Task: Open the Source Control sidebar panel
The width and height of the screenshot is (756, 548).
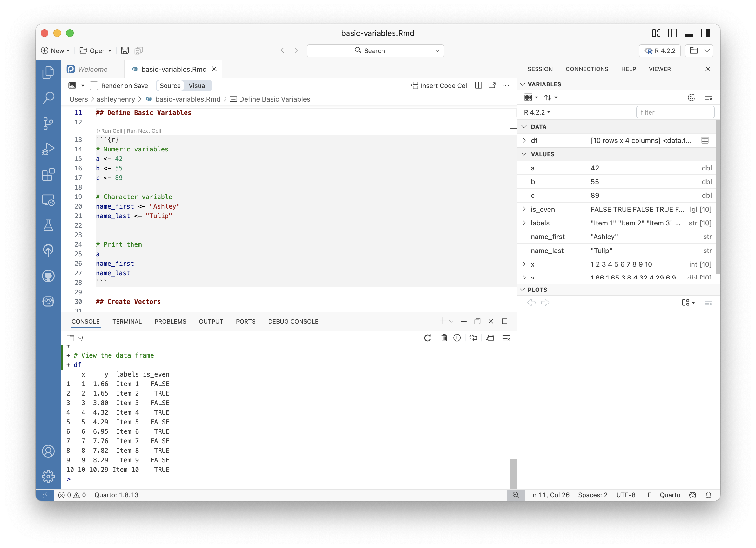Action: [x=48, y=123]
